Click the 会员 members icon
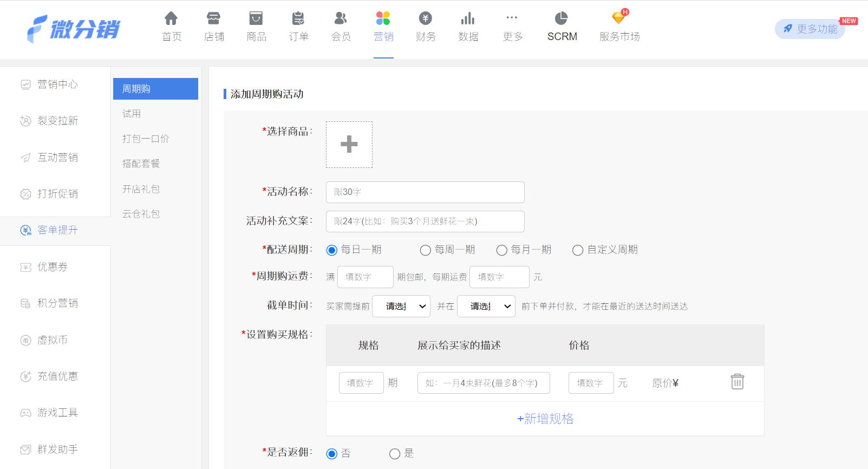This screenshot has height=469, width=868. click(x=341, y=19)
